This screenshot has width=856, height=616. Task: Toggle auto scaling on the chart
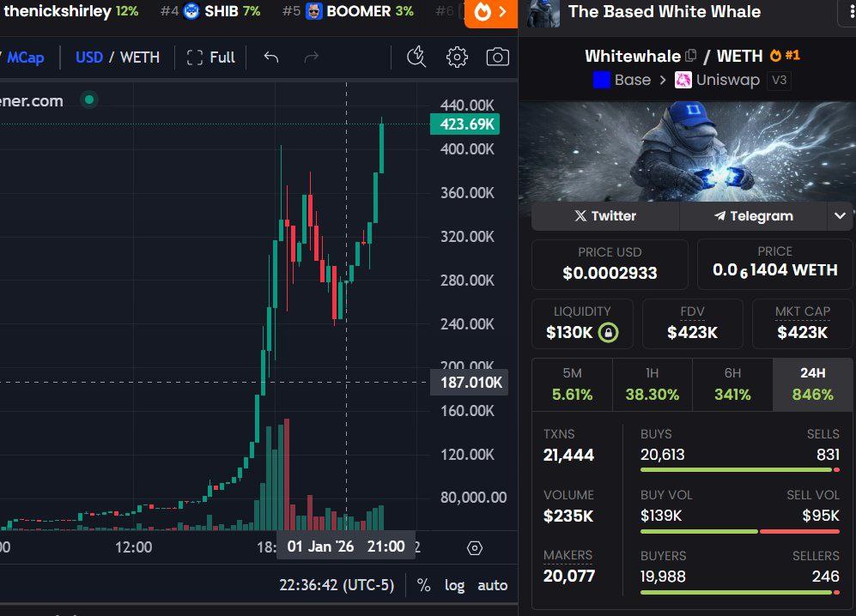point(493,584)
